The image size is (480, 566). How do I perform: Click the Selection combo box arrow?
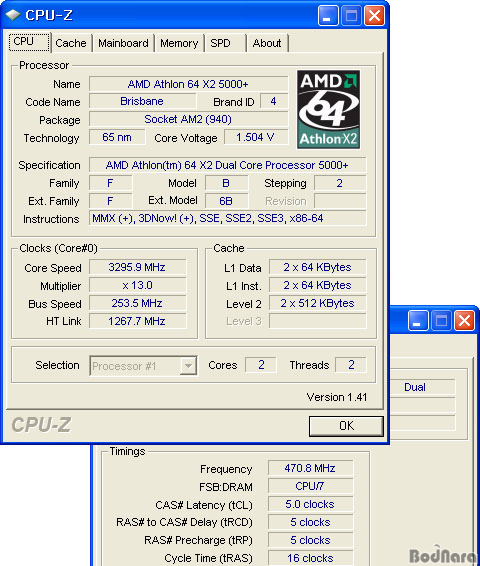point(188,366)
